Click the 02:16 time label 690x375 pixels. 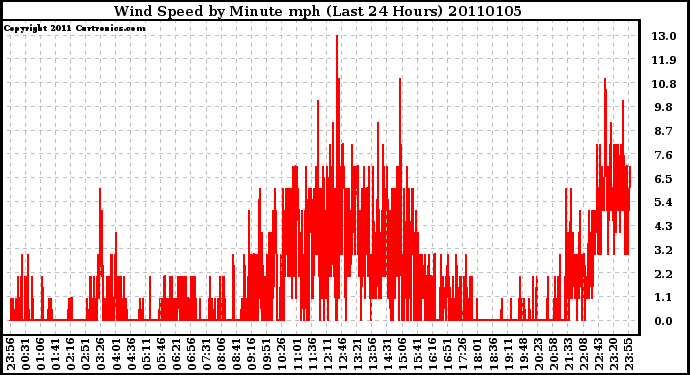coord(70,355)
